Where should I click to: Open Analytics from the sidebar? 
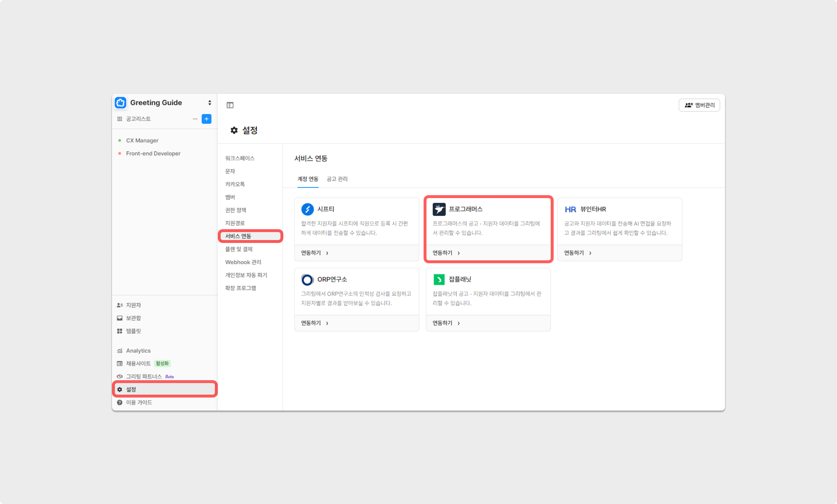[x=138, y=350]
